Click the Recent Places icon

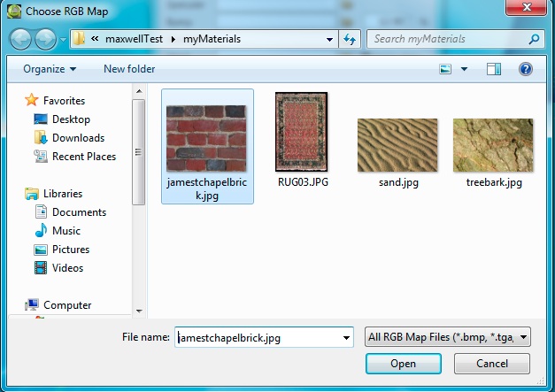41,156
